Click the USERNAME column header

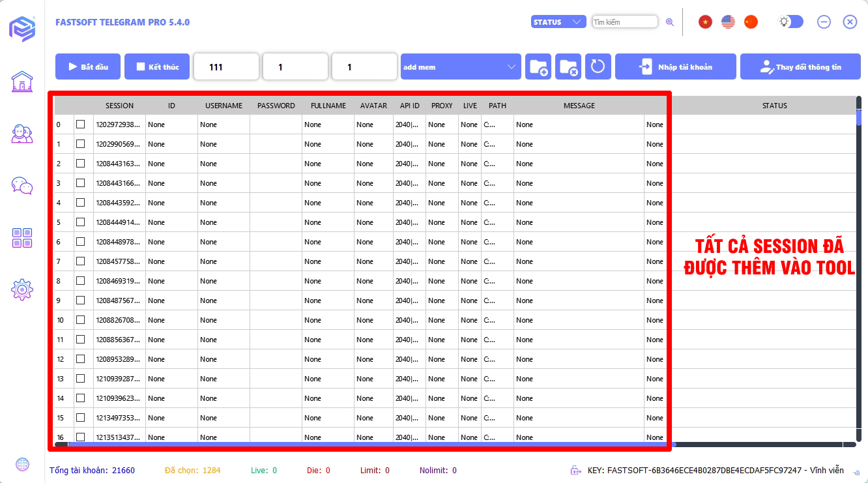224,106
